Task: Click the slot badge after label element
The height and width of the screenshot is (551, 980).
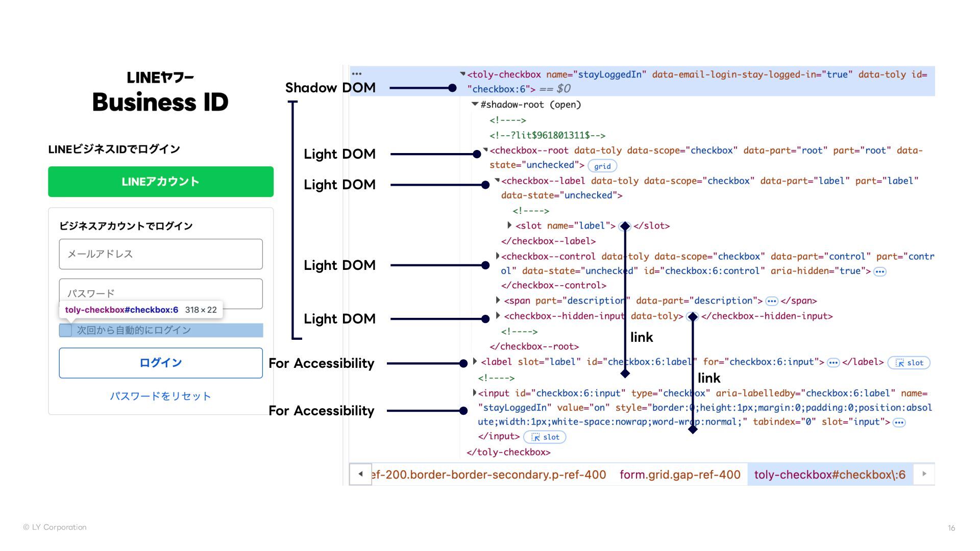Action: click(x=909, y=363)
